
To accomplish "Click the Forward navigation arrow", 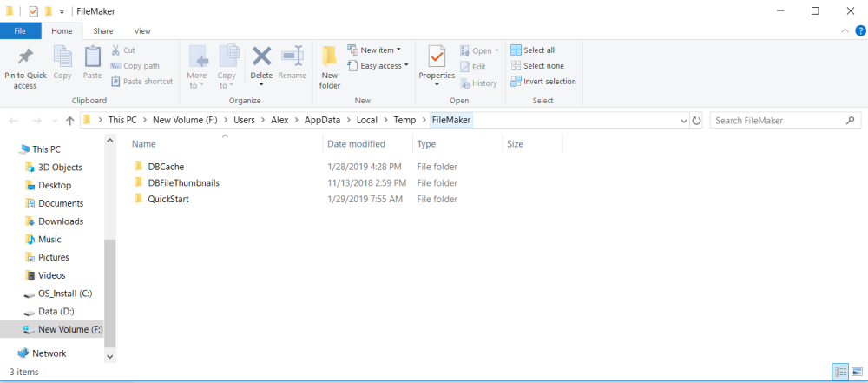I will click(36, 120).
